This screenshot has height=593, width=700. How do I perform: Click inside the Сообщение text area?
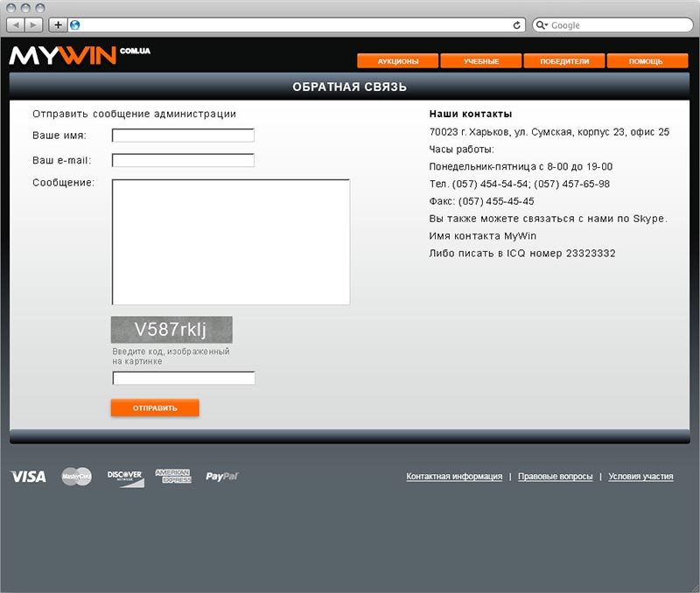pos(231,241)
